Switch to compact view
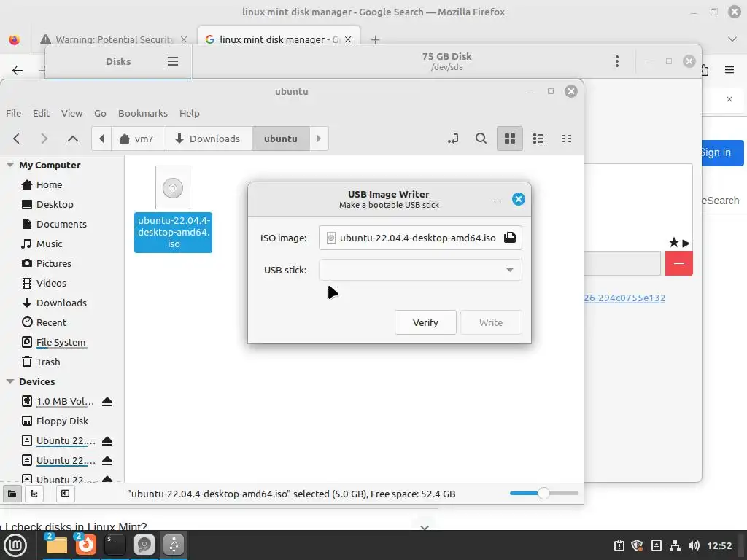The width and height of the screenshot is (747, 560). tap(566, 139)
